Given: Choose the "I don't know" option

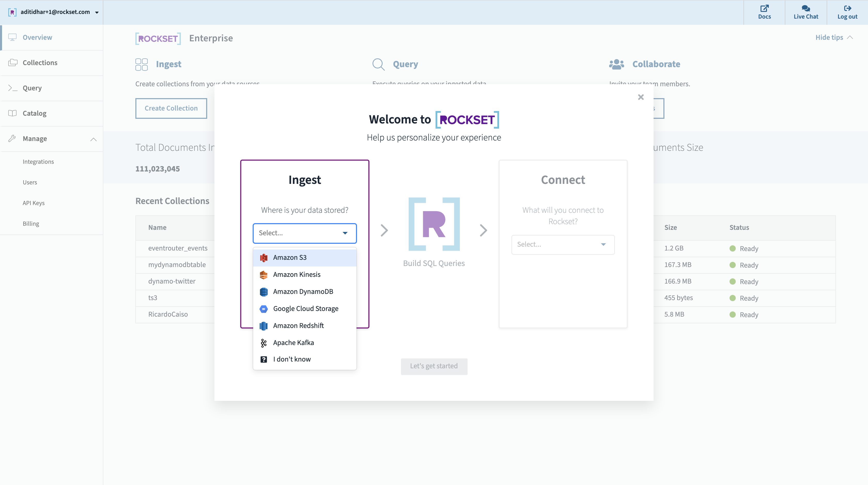Looking at the screenshot, I should 291,359.
